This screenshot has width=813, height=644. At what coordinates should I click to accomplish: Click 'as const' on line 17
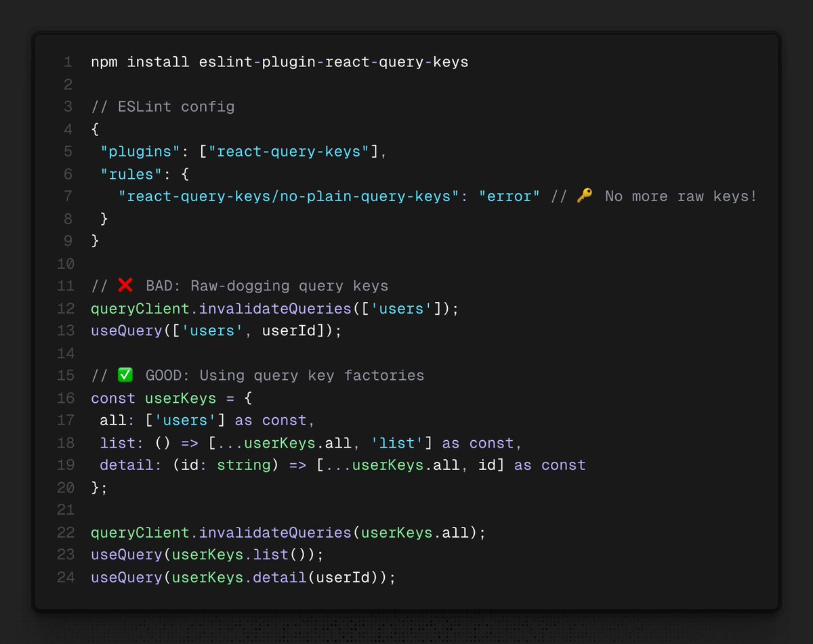pyautogui.click(x=271, y=420)
